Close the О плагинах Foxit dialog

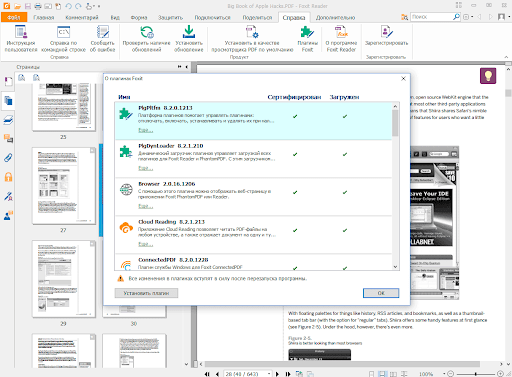pos(403,79)
